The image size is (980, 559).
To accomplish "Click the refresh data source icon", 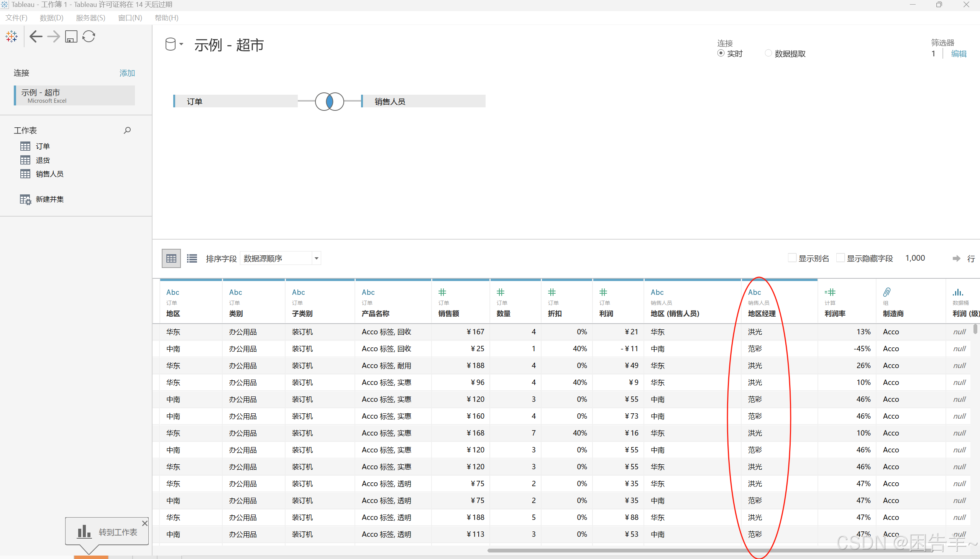I will coord(89,36).
